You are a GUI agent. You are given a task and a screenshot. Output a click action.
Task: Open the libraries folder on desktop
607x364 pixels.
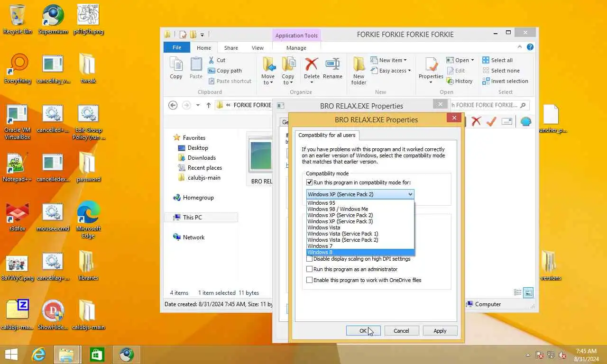pos(88,266)
